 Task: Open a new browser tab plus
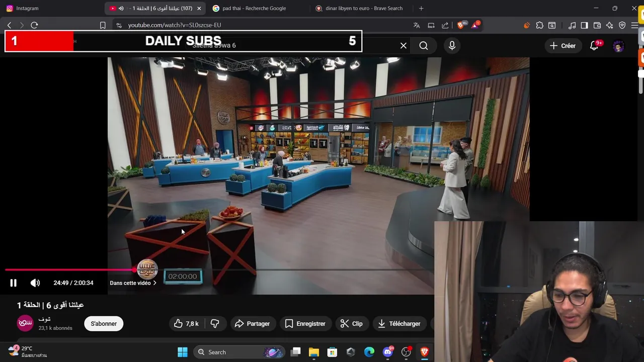pos(421,8)
